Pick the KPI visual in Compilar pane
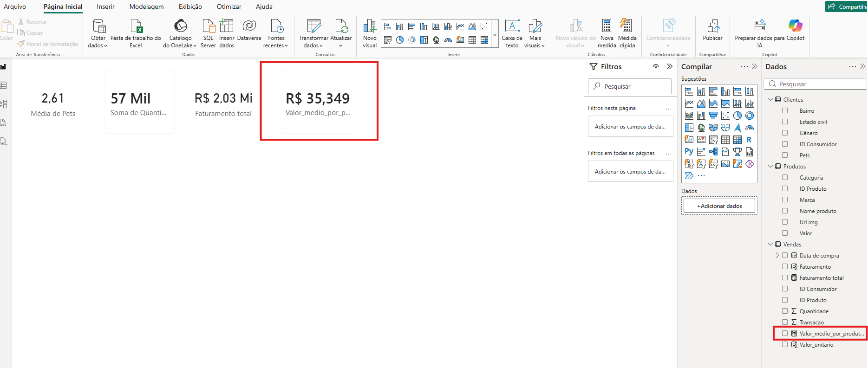 701,140
